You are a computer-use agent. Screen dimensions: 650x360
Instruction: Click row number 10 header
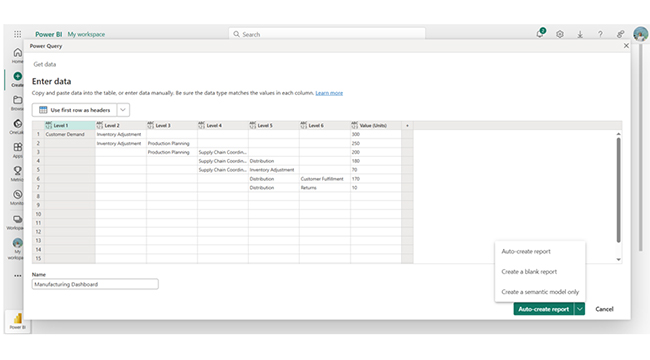pos(38,214)
